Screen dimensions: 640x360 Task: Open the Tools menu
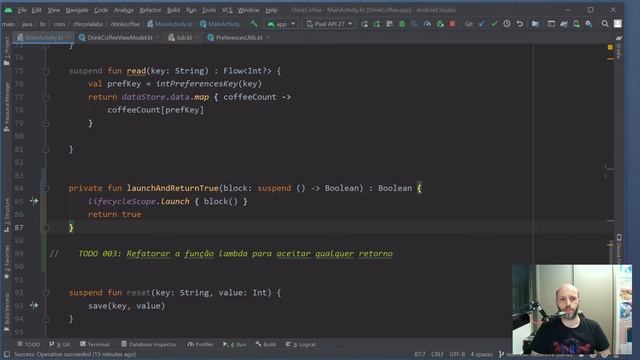(209, 10)
